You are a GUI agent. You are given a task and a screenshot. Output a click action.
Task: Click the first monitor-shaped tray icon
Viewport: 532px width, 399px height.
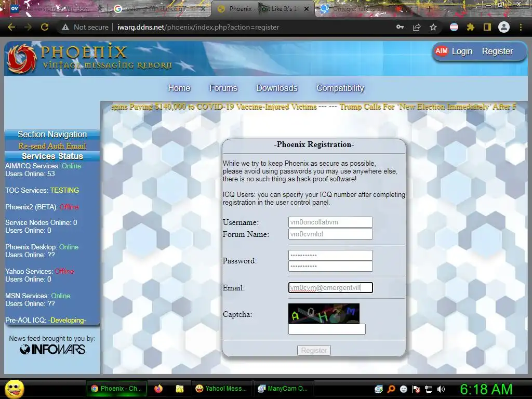[x=379, y=389]
